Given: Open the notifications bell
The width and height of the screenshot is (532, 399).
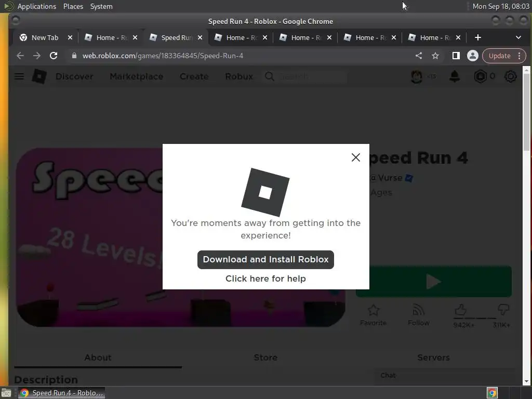Looking at the screenshot, I should click(455, 76).
